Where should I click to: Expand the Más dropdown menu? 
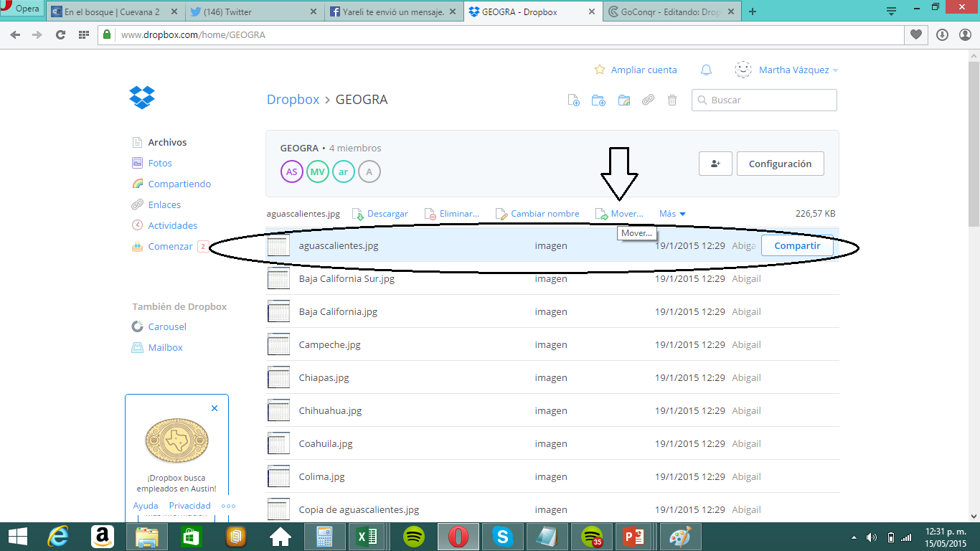tap(672, 214)
